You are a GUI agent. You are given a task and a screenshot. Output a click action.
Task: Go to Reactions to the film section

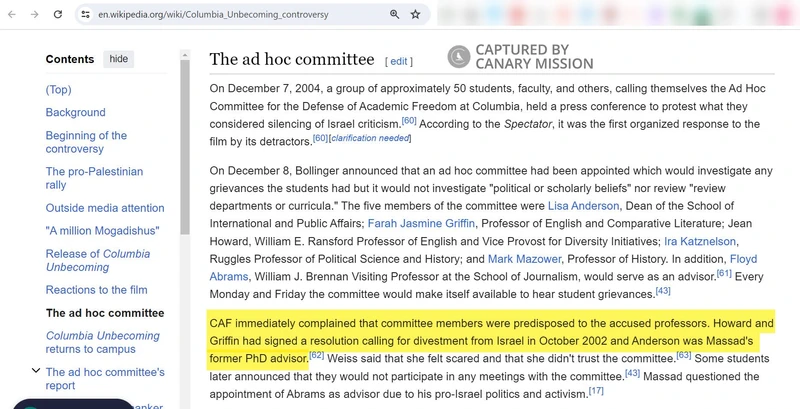coord(96,290)
